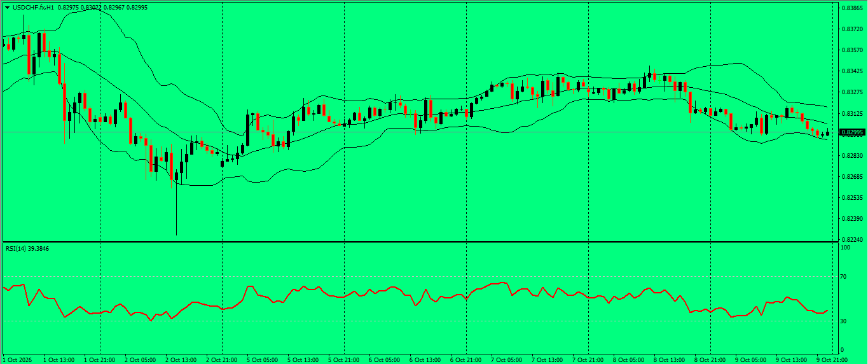
Task: Click the current price tag 0.82995
Action: [x=852, y=132]
